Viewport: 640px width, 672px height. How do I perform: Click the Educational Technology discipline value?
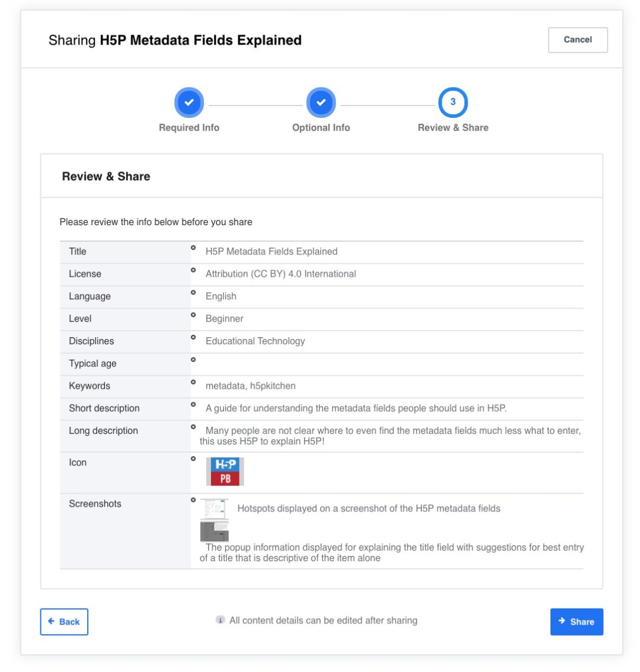pyautogui.click(x=255, y=341)
